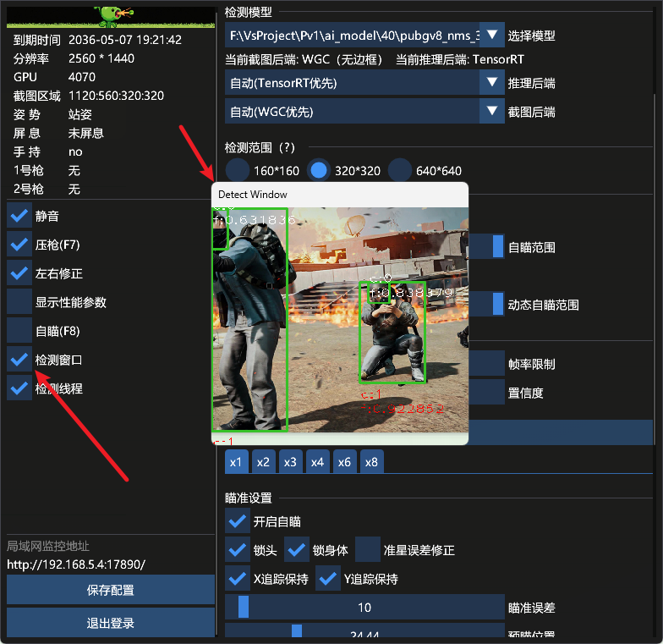Uncheck the 检测窗口 checkbox
663x644 pixels.
coord(19,360)
